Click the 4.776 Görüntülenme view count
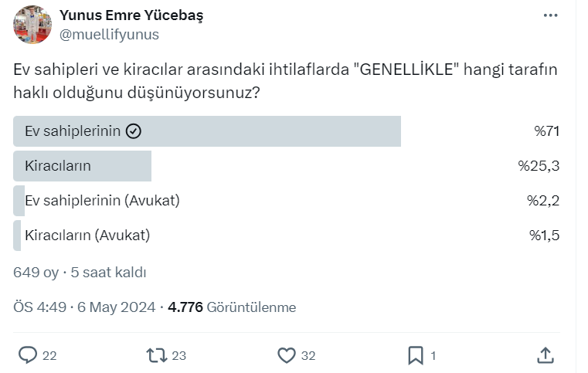 233,307
